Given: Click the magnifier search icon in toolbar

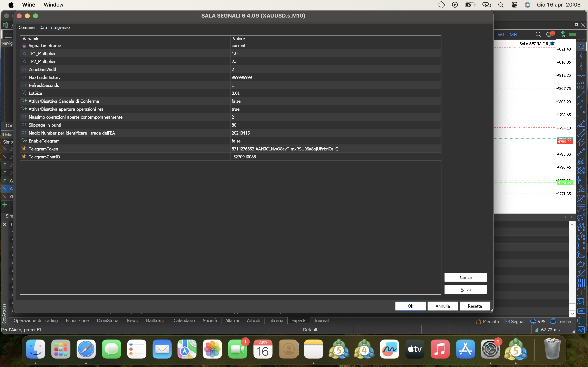Looking at the screenshot, I should pos(538,34).
